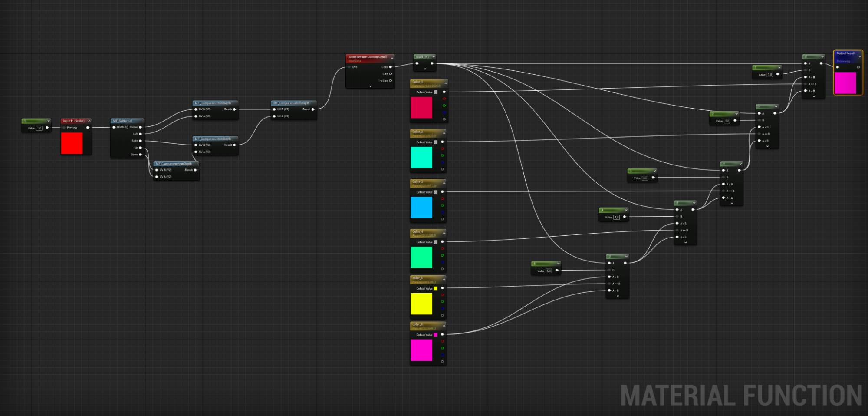
Task: Click the input pin on the Output Result node
Action: [838, 67]
